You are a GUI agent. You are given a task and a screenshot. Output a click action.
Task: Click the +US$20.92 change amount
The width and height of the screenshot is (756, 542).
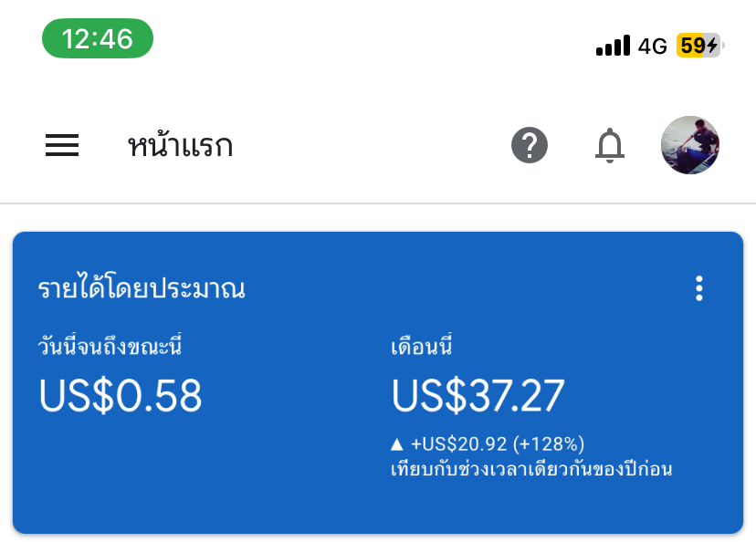click(459, 444)
